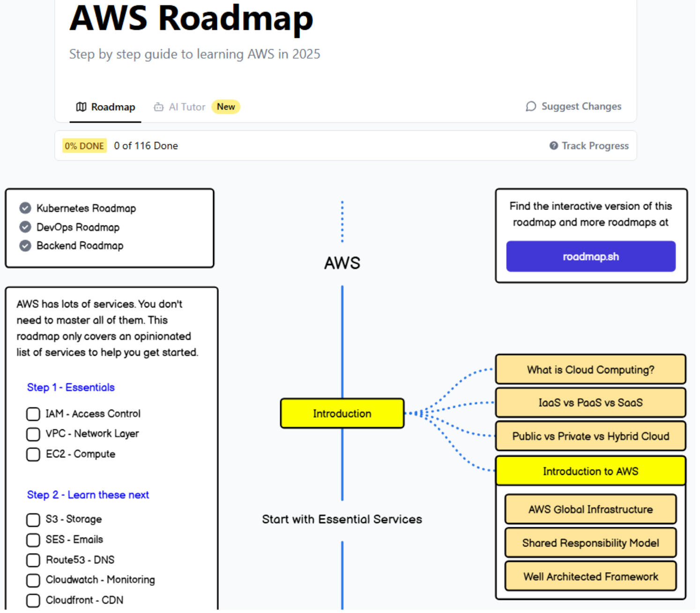Open the Introduction topic node
The height and width of the screenshot is (613, 700).
(x=342, y=413)
